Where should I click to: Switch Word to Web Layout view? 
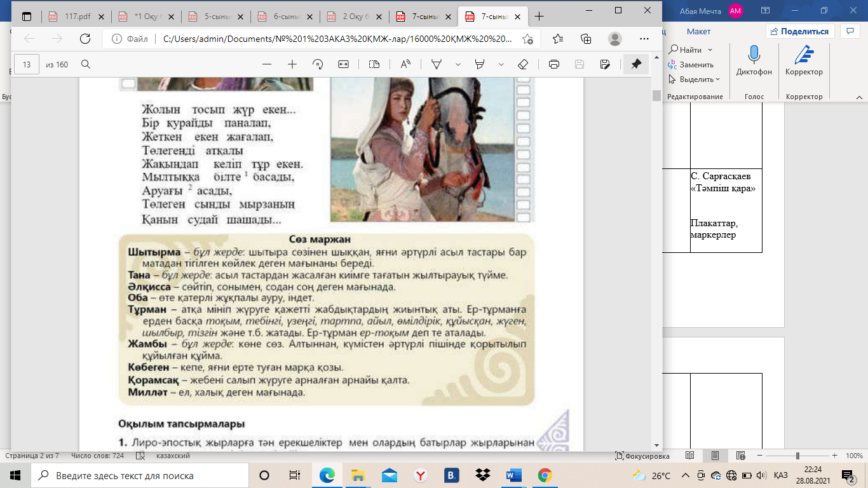741,456
